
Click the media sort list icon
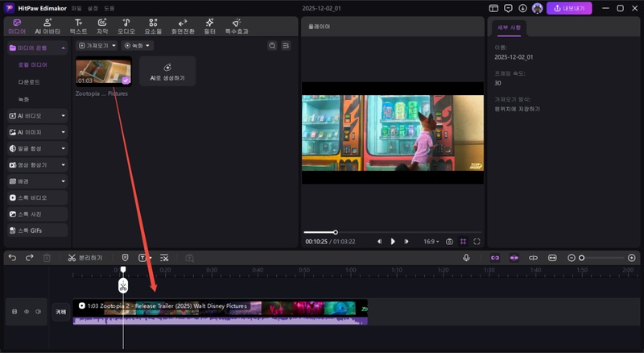click(x=286, y=46)
